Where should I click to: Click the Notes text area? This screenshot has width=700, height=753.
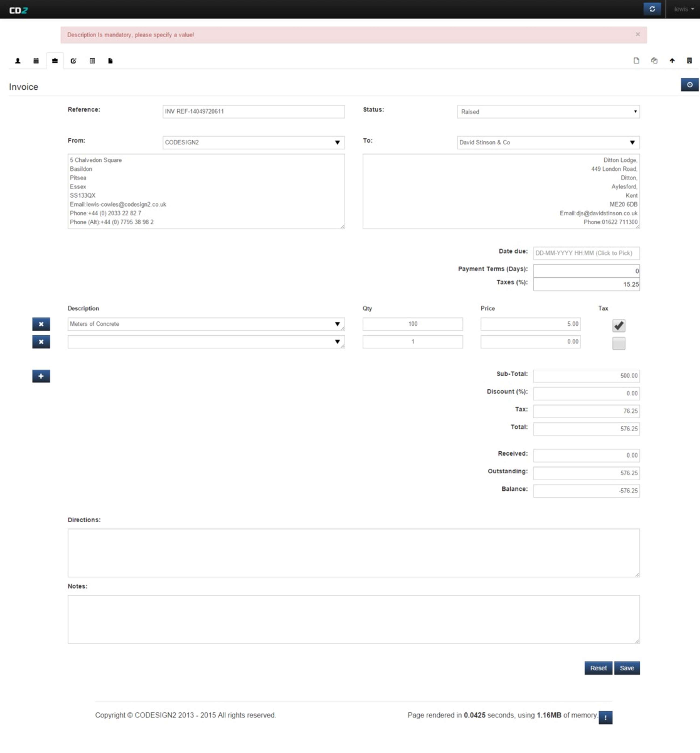point(353,619)
